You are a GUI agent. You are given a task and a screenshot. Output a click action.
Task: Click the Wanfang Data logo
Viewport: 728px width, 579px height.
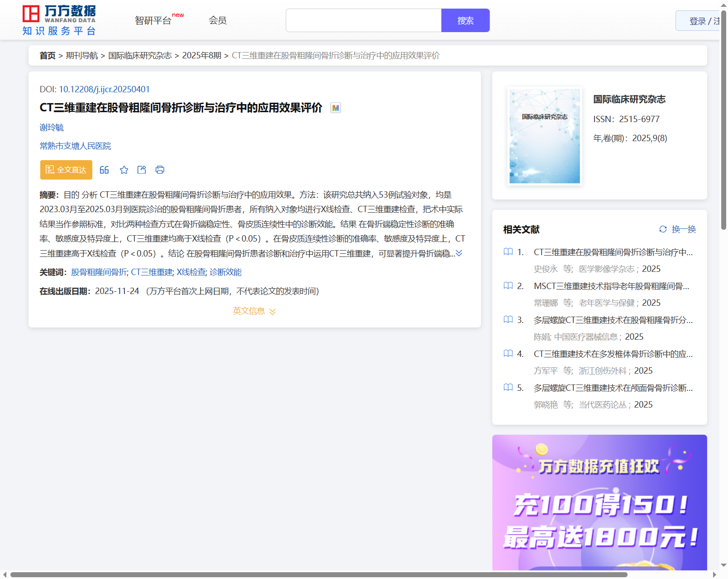point(59,20)
